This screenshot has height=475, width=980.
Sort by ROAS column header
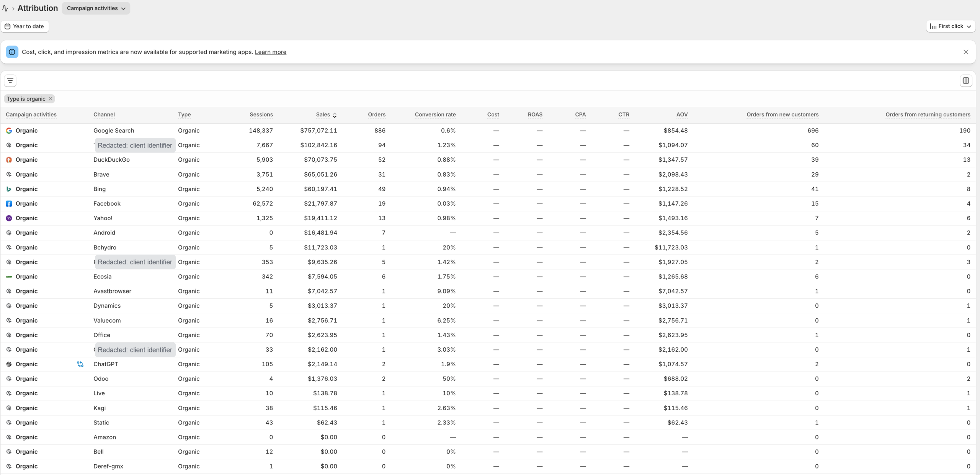tap(535, 115)
